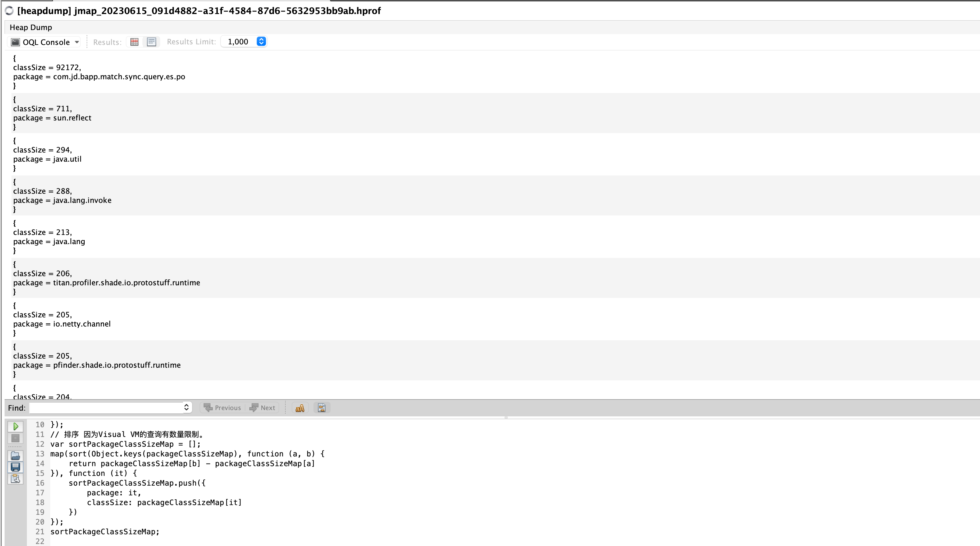
Task: Adjust the Results Limit stepper arrows
Action: 261,41
